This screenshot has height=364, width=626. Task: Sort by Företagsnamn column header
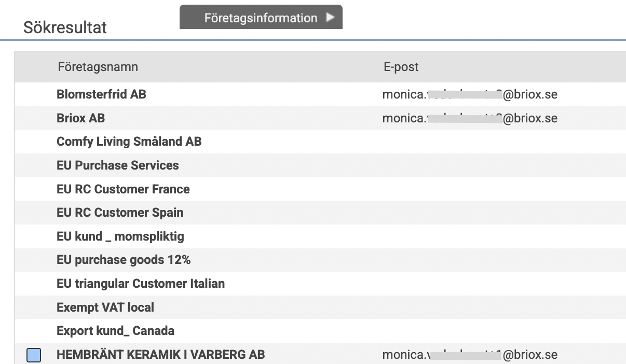point(98,67)
